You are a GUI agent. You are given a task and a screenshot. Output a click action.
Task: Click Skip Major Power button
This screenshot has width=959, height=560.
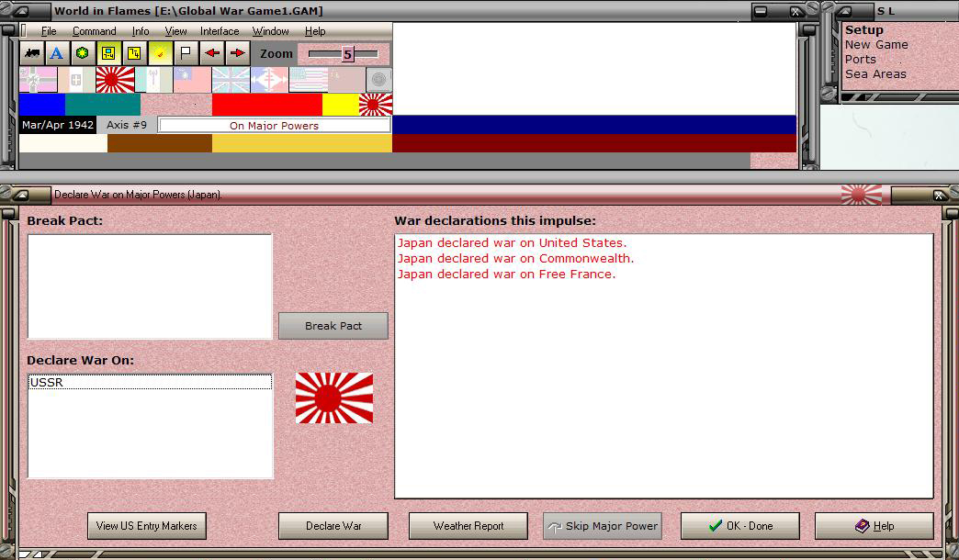click(603, 526)
